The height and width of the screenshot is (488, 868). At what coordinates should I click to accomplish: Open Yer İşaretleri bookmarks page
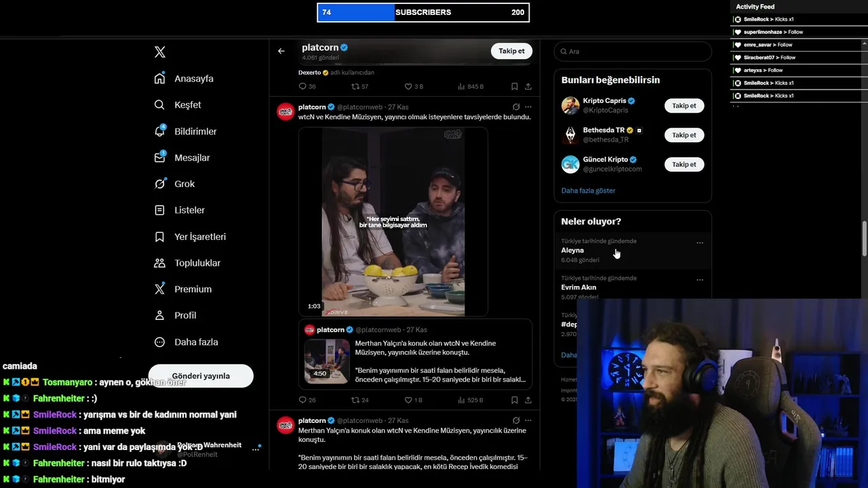tap(200, 237)
